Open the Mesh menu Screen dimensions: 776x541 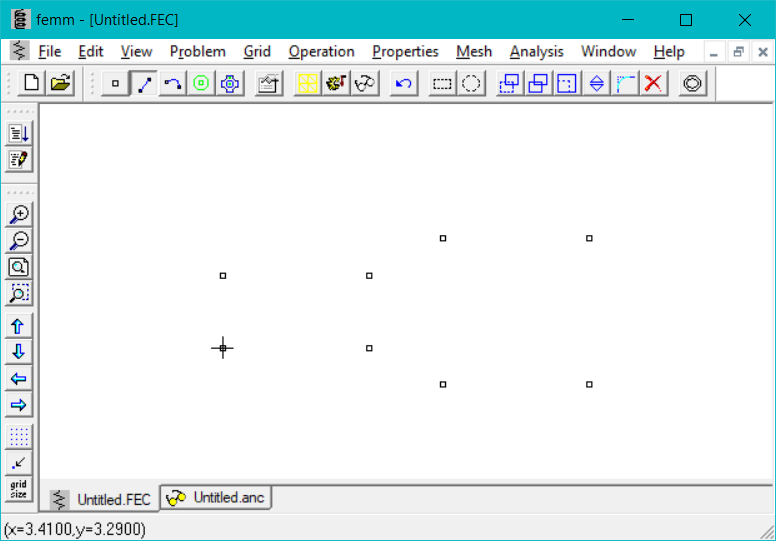pos(474,51)
